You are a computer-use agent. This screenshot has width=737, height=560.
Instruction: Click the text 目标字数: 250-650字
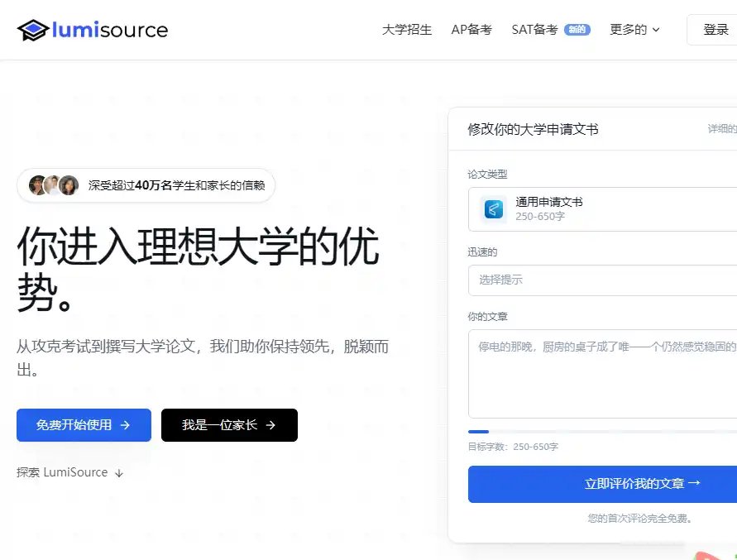tap(514, 447)
